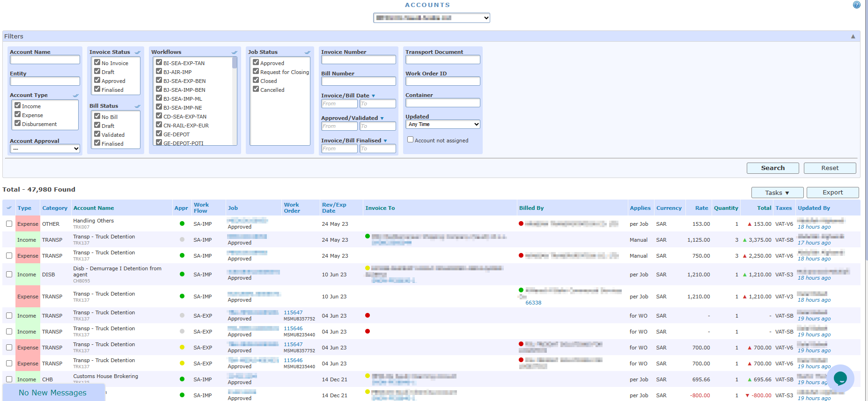Image resolution: width=868 pixels, height=401 pixels.
Task: Click the red up triangle beside total 2,250.00
Action: 745,256
